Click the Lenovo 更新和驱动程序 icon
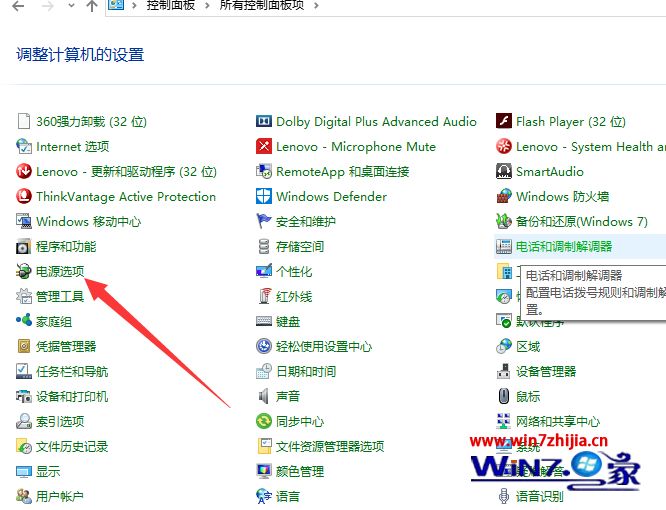666x510 pixels. pos(24,172)
